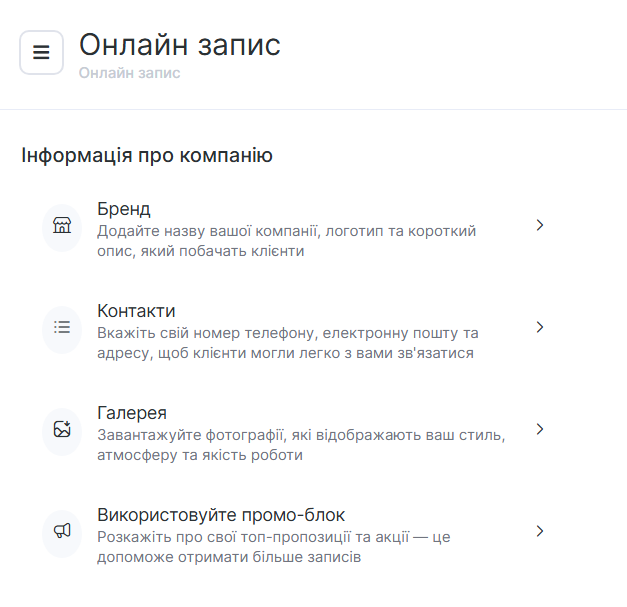Click the Інформація про компанію section heading
This screenshot has width=627, height=607.
coord(147,156)
